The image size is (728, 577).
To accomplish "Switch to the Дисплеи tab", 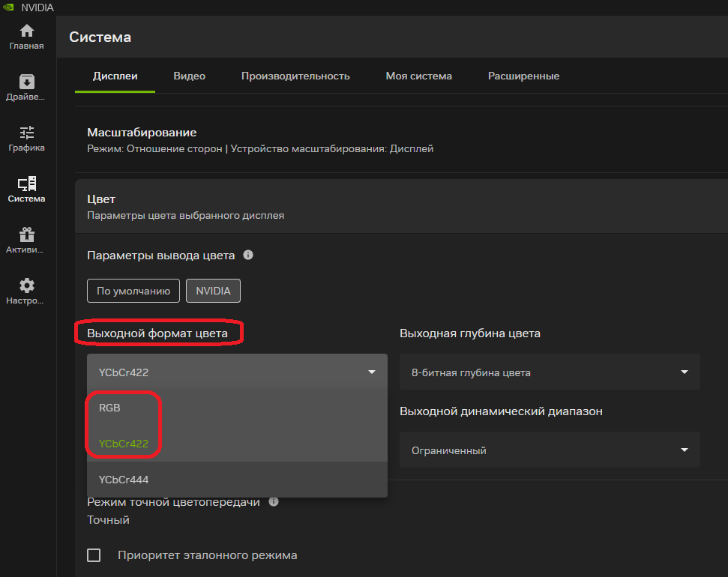I will click(x=115, y=76).
